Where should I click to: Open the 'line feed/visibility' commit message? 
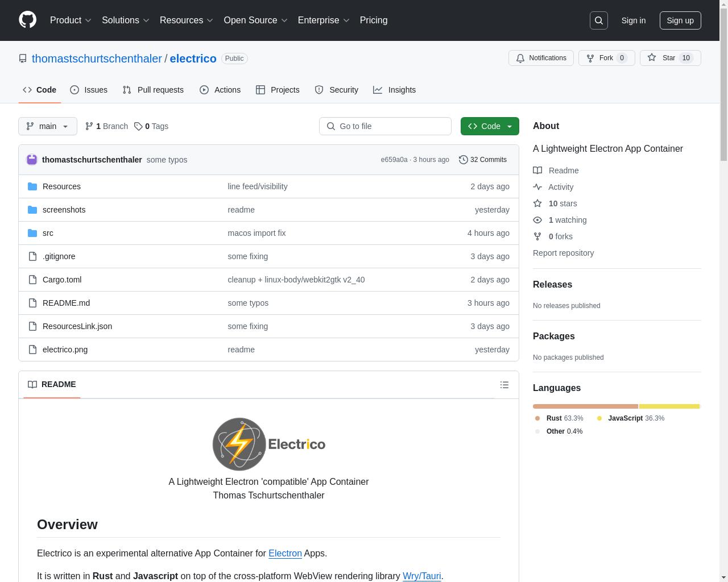click(x=258, y=186)
